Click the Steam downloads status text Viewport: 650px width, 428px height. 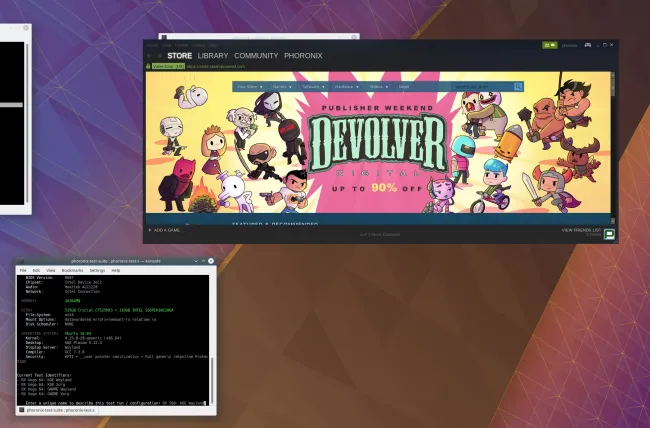[x=380, y=235]
